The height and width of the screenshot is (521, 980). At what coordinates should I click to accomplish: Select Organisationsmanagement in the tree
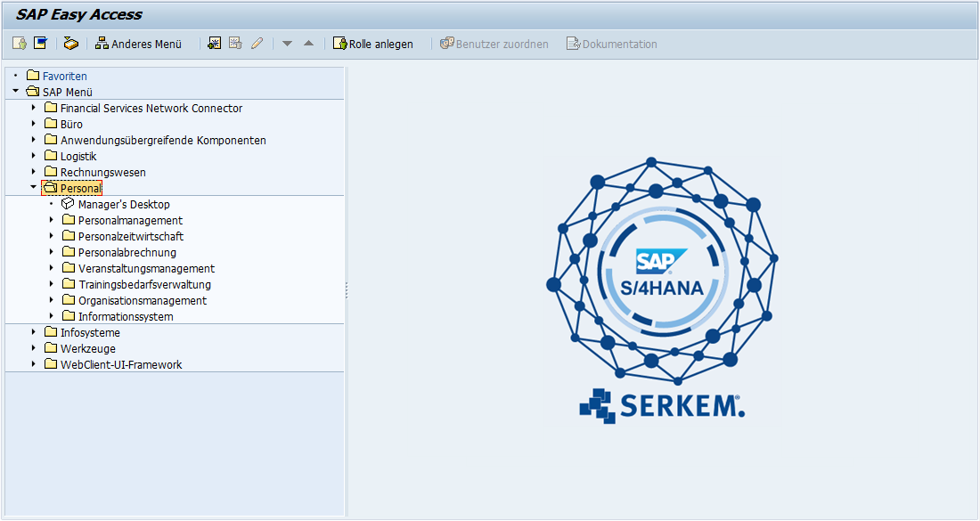142,301
